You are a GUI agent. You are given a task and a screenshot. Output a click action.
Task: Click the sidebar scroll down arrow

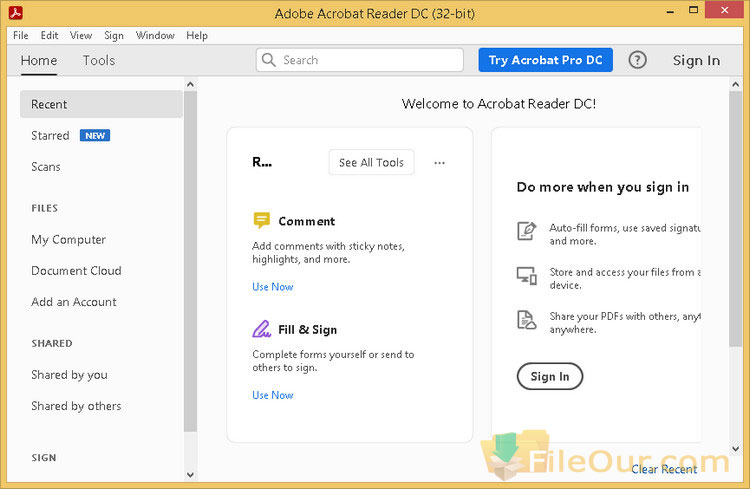coord(190,475)
